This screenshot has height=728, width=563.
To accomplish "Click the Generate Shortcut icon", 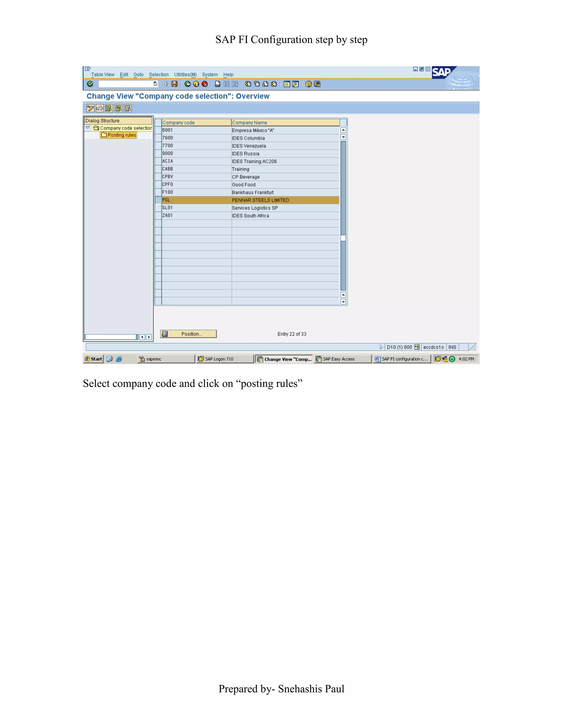I will point(296,84).
